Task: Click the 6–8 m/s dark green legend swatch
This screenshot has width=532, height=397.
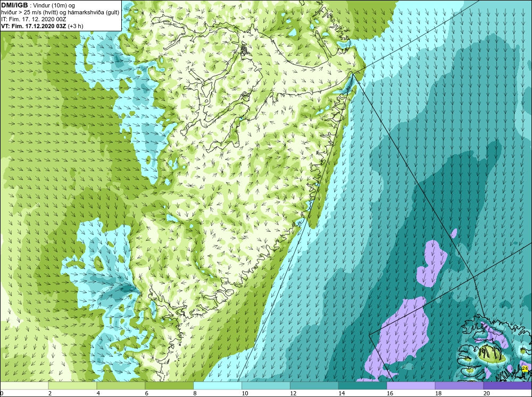Action: coord(169,386)
